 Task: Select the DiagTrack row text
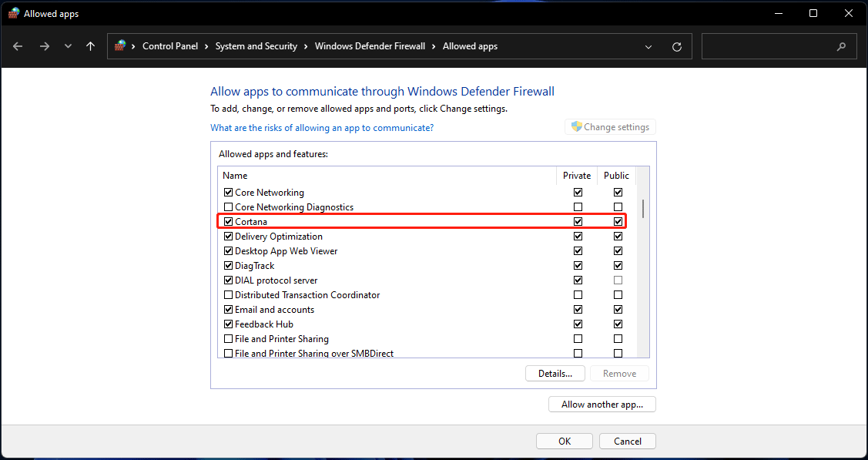tap(255, 266)
